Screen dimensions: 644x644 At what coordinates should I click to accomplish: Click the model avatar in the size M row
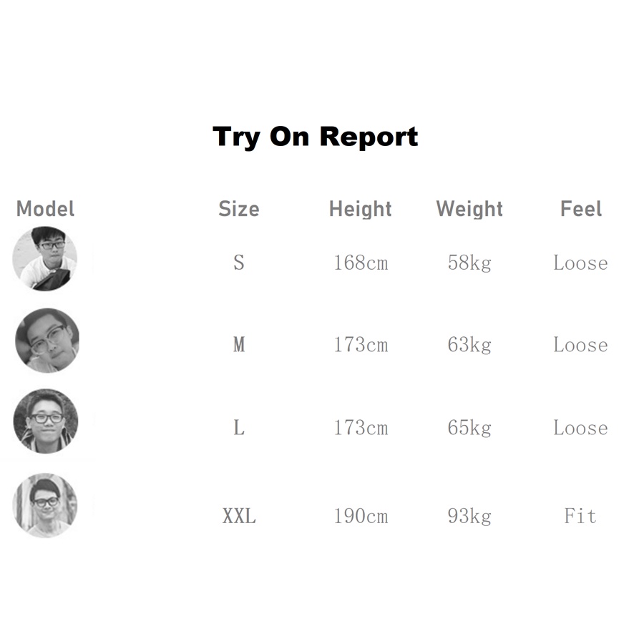[47, 341]
